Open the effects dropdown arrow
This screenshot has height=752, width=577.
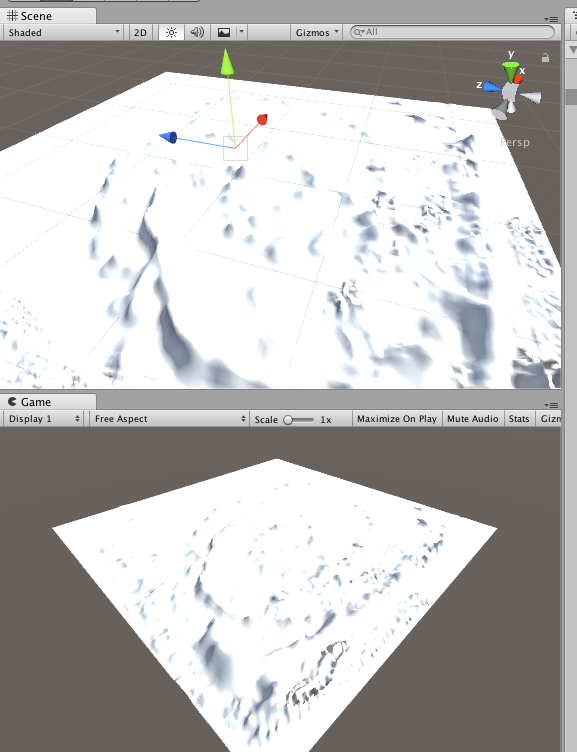click(x=241, y=33)
